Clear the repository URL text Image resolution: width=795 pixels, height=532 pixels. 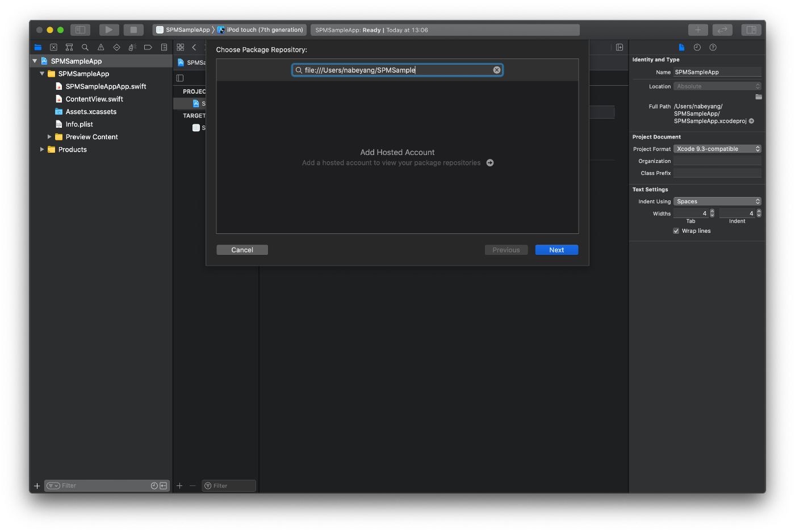[x=497, y=70]
